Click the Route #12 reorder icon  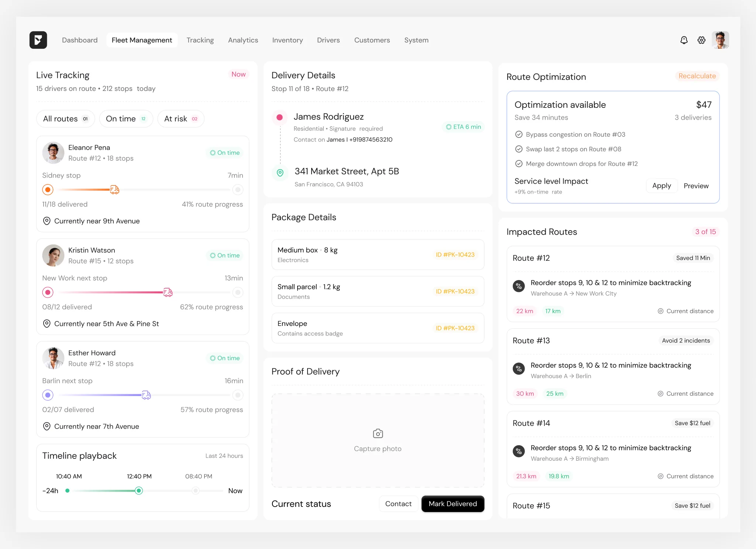click(x=519, y=286)
